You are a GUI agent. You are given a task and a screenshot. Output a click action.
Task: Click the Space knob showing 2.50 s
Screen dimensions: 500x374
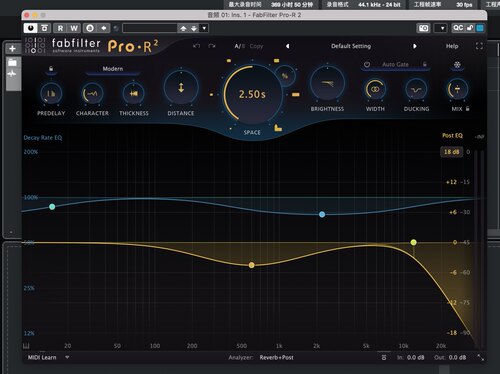(252, 94)
